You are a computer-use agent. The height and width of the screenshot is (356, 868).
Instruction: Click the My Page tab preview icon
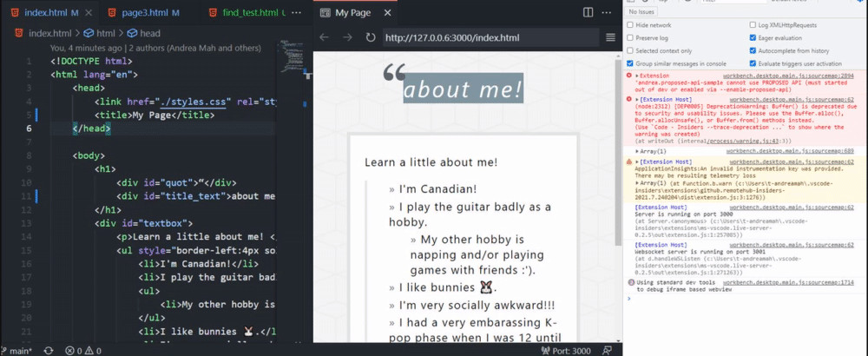325,13
